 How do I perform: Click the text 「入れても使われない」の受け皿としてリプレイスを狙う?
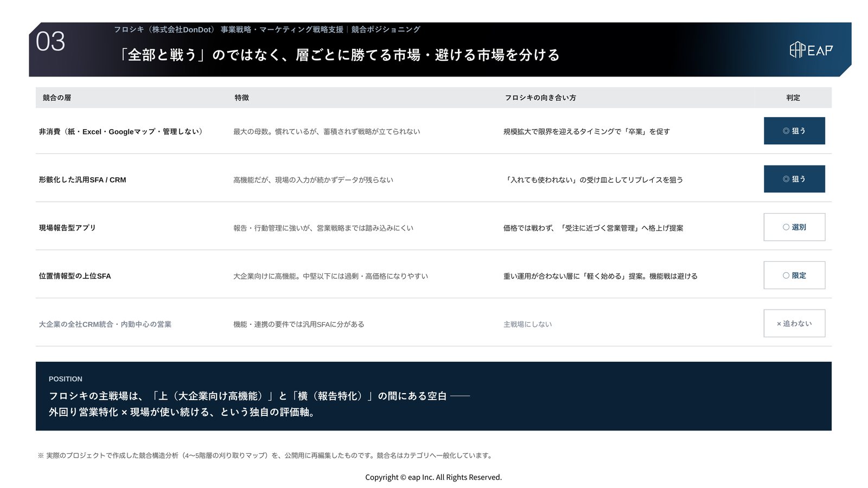593,179
